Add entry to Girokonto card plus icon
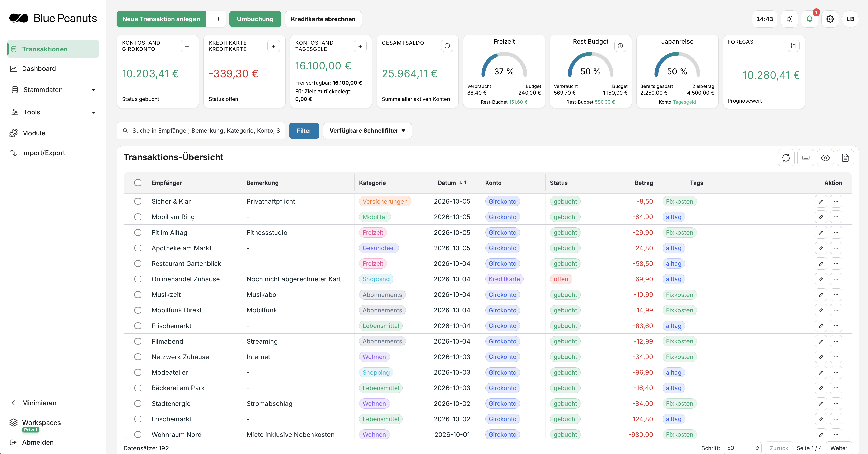 click(x=187, y=46)
